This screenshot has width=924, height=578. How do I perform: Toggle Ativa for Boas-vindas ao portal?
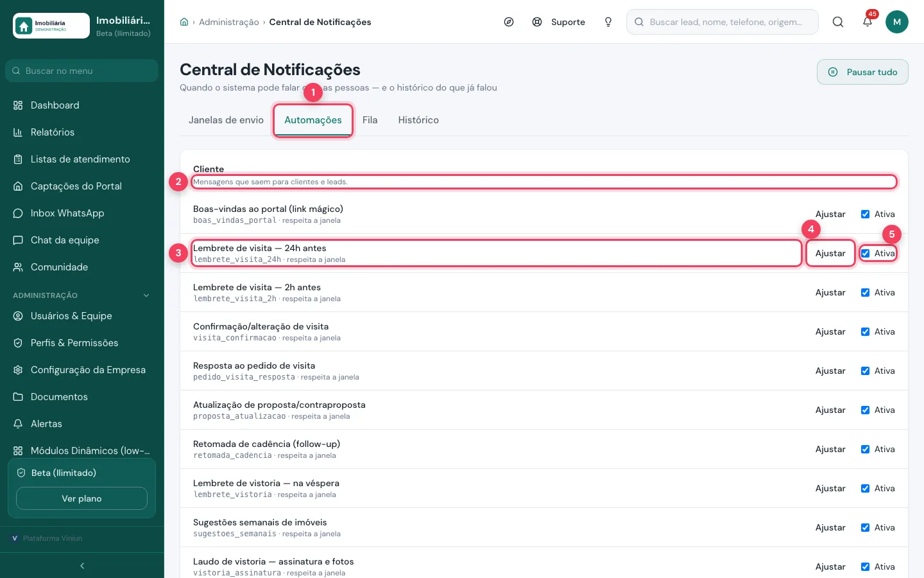(x=865, y=215)
